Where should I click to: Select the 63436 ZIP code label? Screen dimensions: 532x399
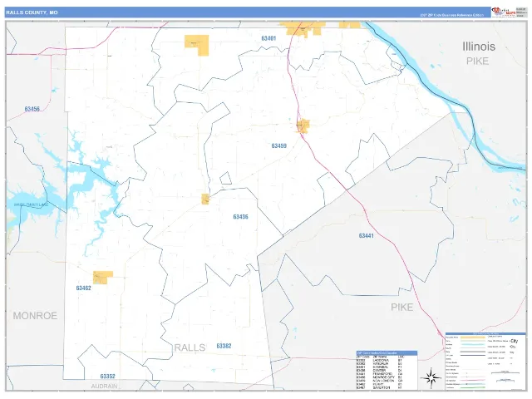pos(240,216)
